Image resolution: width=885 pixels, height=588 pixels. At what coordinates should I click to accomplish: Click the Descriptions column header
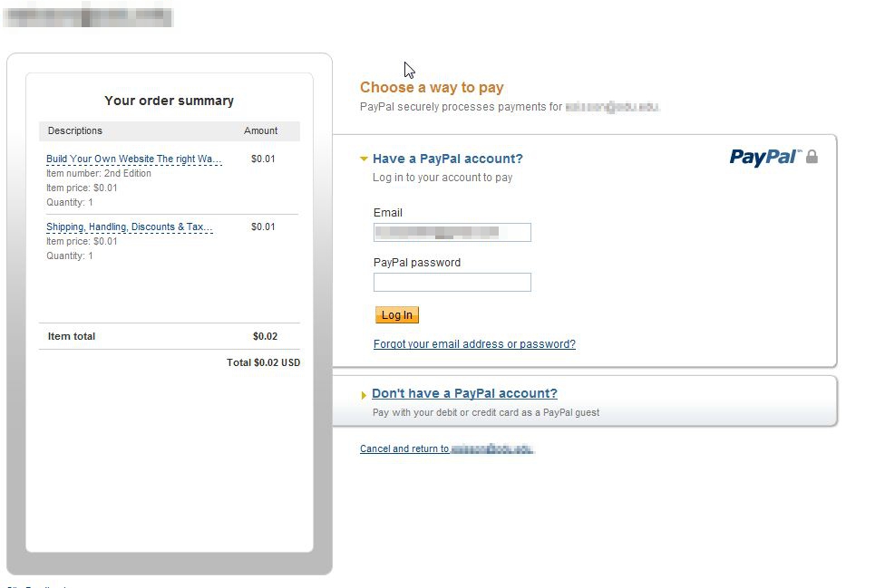point(75,130)
